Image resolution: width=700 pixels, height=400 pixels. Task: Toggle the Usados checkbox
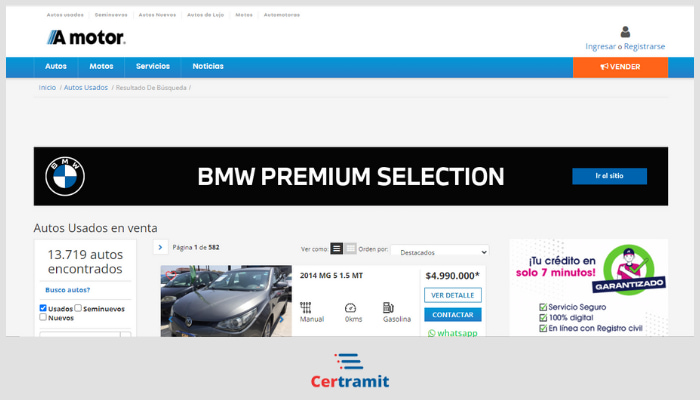point(43,308)
